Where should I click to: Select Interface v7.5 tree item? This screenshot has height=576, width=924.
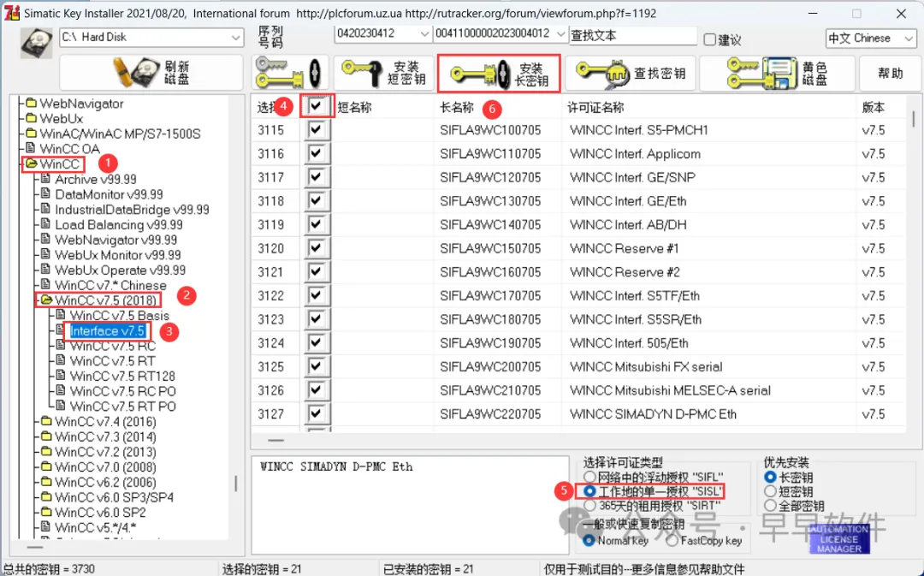point(107,330)
